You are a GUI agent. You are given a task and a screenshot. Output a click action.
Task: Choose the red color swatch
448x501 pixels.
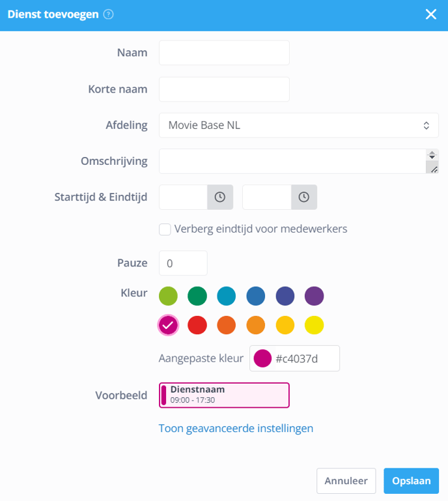[197, 325]
